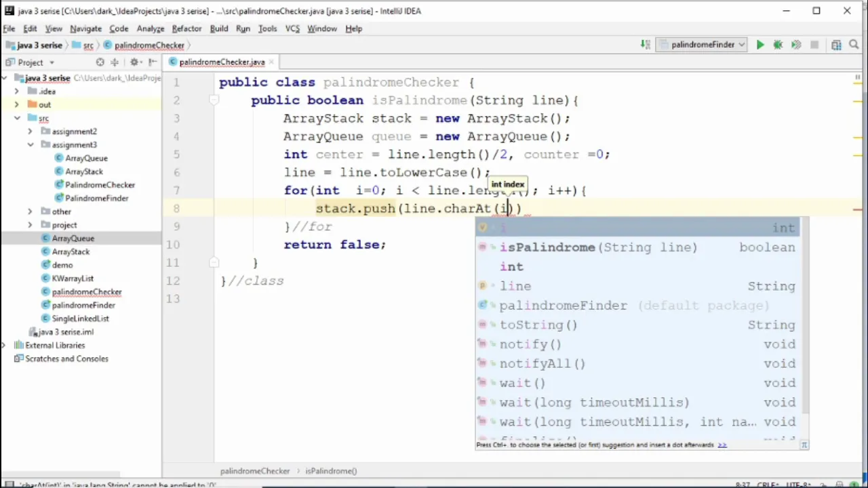Click the Stop icon in run toolbar
The width and height of the screenshot is (868, 488).
[x=814, y=45]
